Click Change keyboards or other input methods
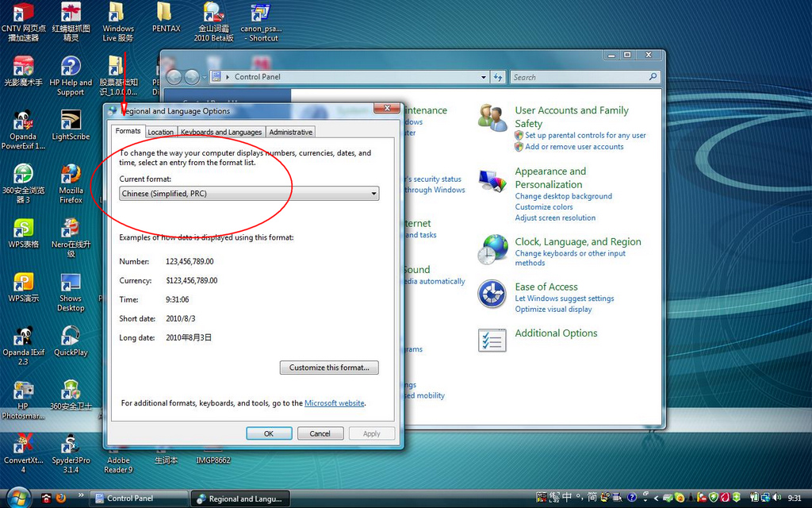812x508 pixels. [570, 258]
